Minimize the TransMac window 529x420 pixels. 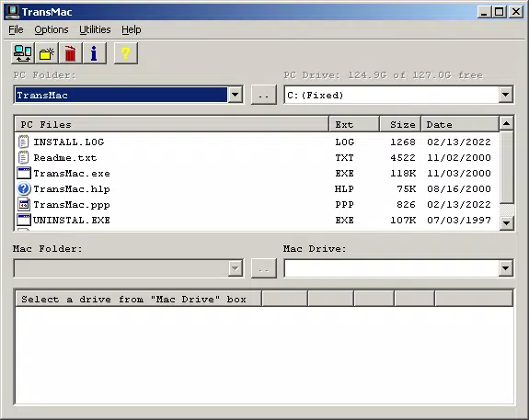coord(485,12)
